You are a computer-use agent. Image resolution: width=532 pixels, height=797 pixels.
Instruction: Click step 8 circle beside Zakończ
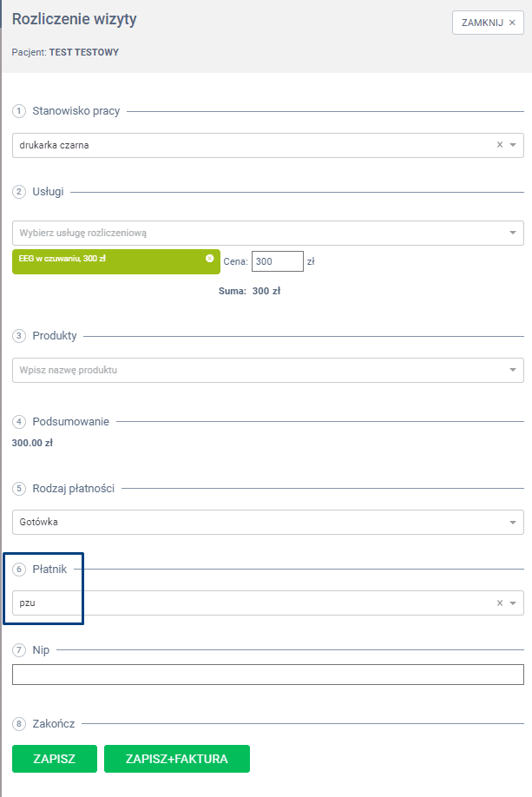19,722
